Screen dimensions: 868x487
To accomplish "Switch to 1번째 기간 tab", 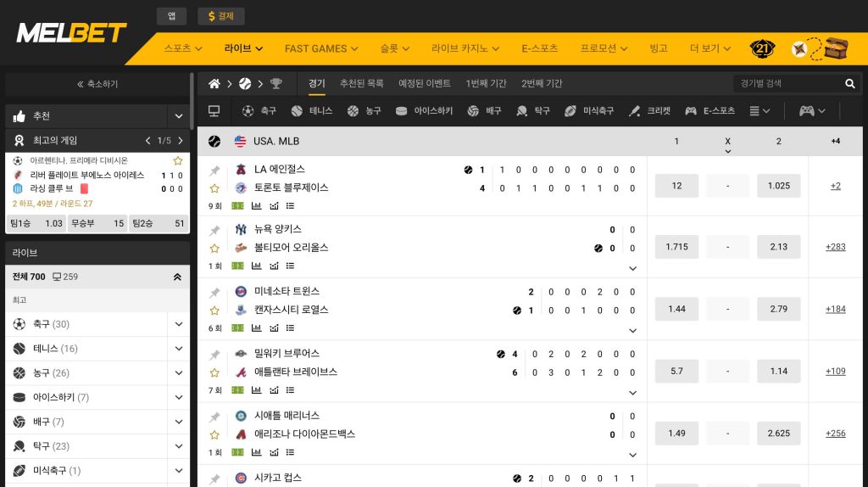I will [x=486, y=84].
